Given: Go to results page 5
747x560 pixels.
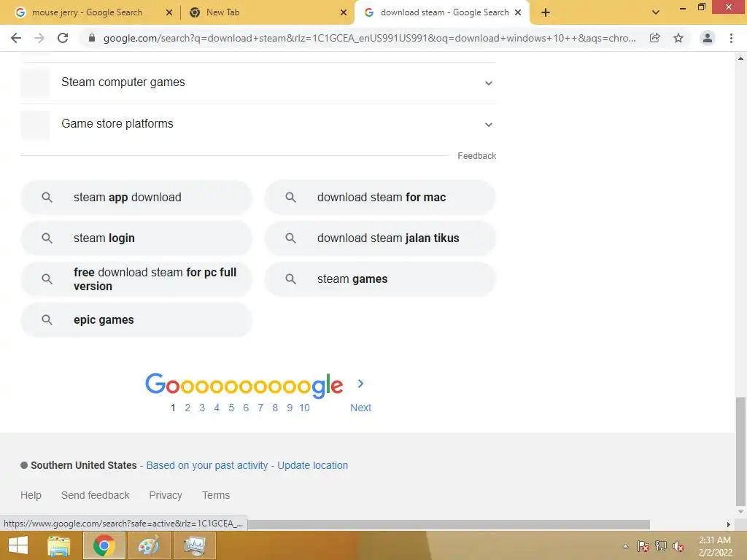Looking at the screenshot, I should tap(231, 408).
